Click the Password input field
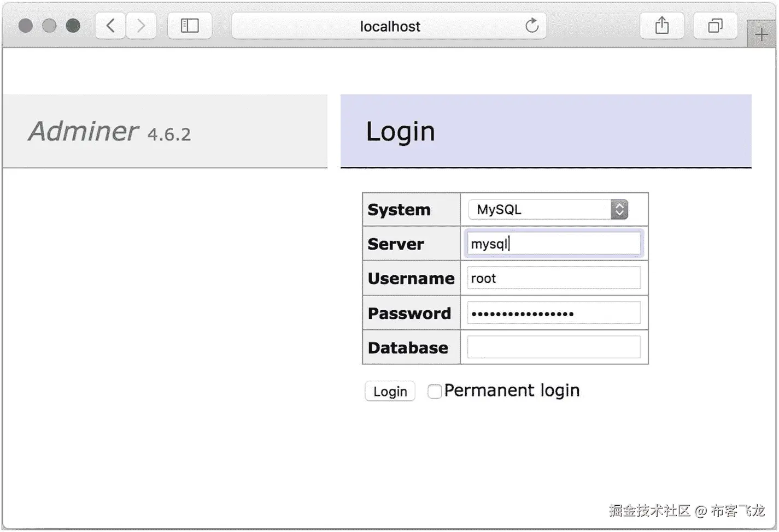 coord(554,313)
